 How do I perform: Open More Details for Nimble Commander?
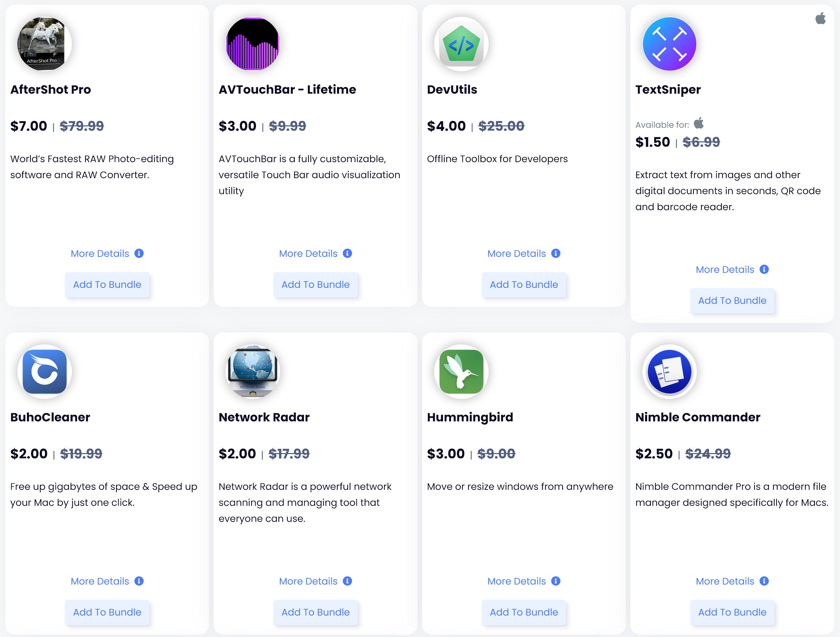tap(725, 581)
